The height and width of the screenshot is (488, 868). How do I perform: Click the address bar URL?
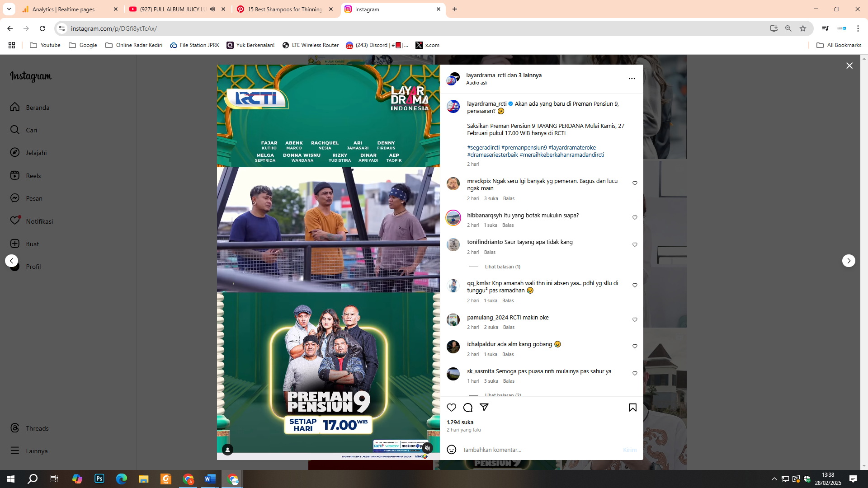pos(114,28)
